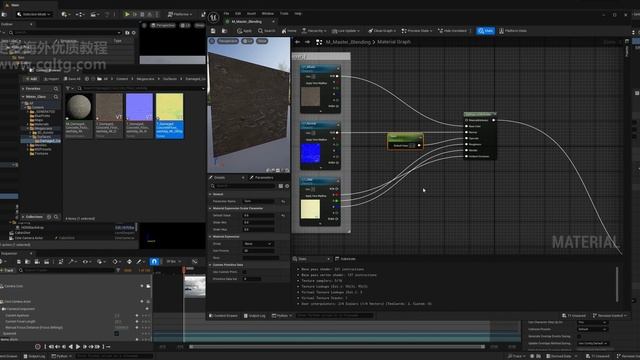The height and width of the screenshot is (360, 640).
Task: Switch to the Details tab
Action: [x=220, y=178]
